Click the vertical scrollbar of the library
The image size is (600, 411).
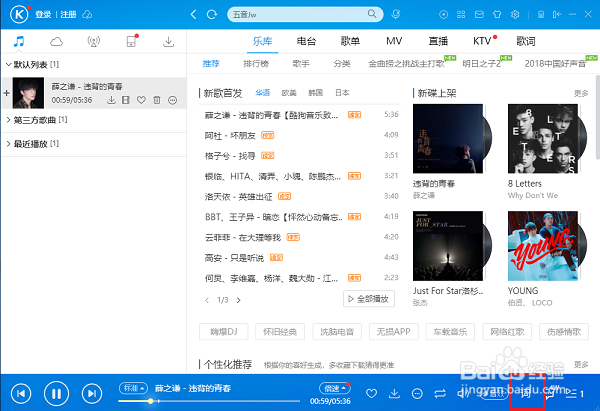(597, 117)
